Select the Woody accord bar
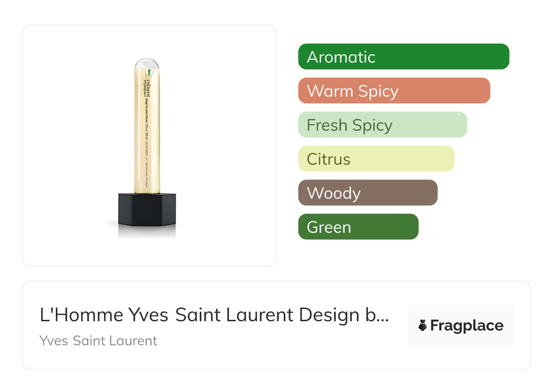The image size is (553, 392). click(367, 193)
